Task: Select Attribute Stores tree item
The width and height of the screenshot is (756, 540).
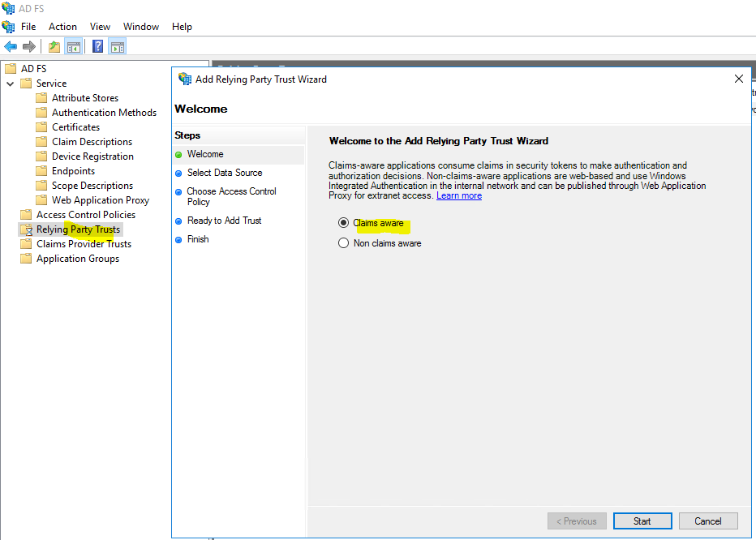Action: 85,98
